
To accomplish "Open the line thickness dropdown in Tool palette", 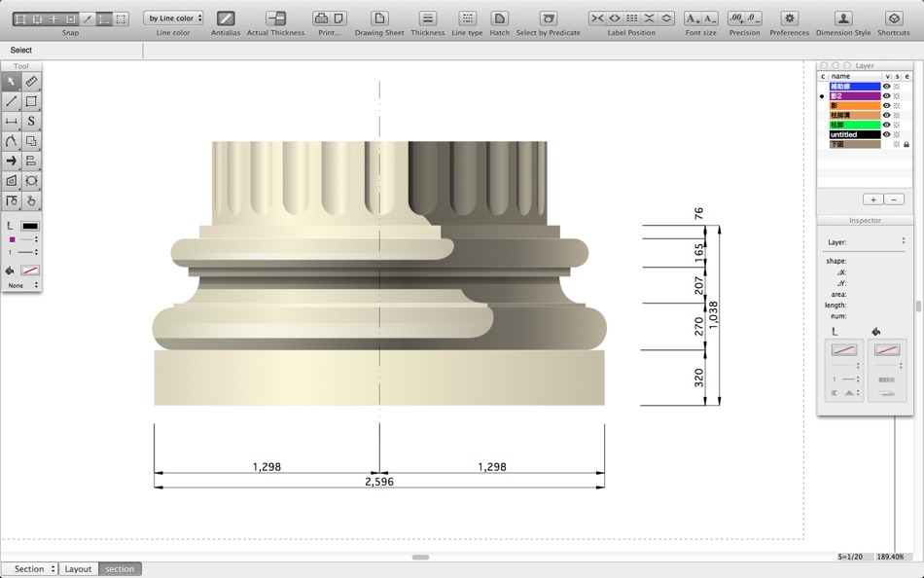I will (29, 252).
